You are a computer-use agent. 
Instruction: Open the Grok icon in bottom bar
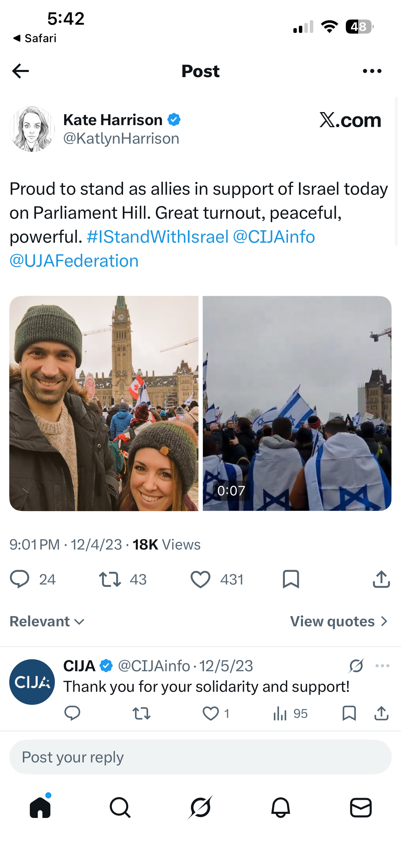coord(200,807)
